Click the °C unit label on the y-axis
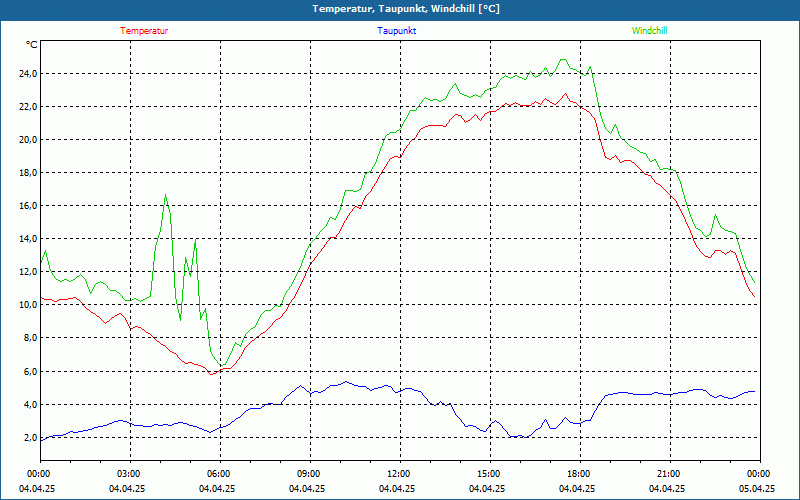 click(32, 45)
